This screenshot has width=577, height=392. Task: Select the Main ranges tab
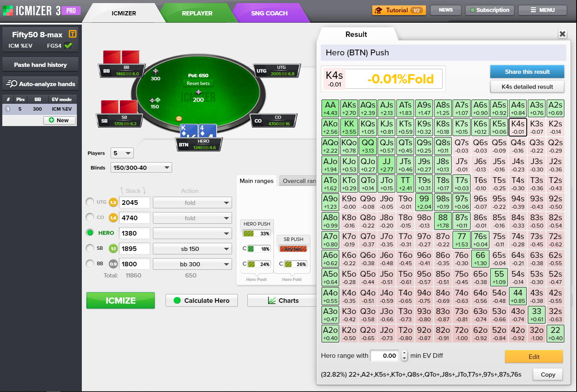click(x=257, y=181)
